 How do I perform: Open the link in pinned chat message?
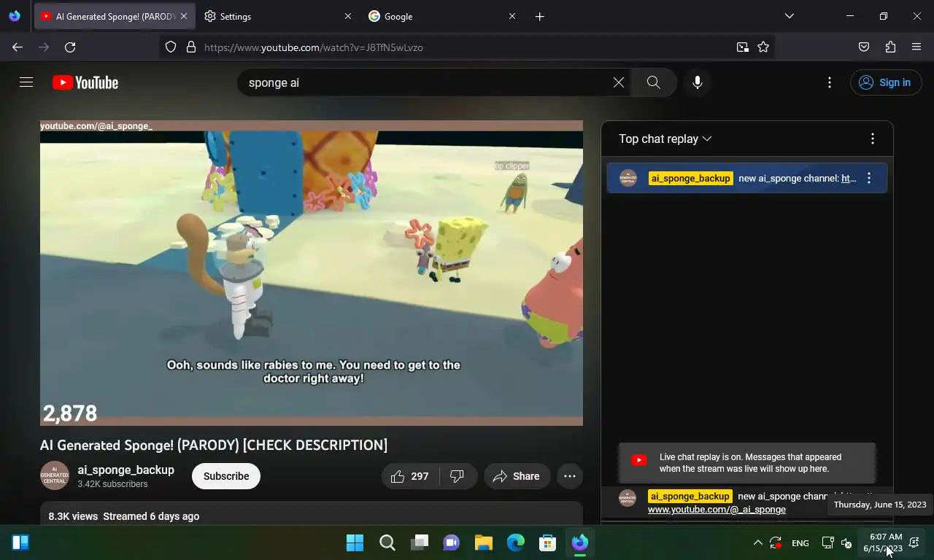point(849,178)
